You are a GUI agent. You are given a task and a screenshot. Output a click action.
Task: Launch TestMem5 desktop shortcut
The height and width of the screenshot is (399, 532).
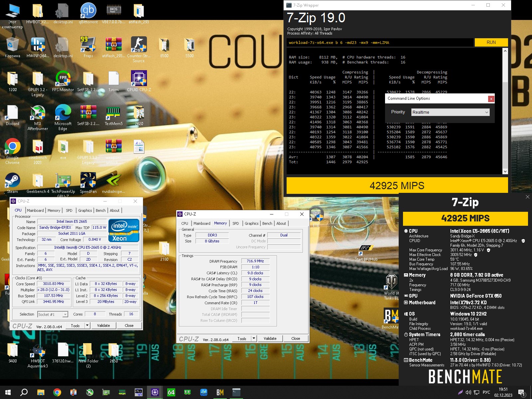pos(113,115)
